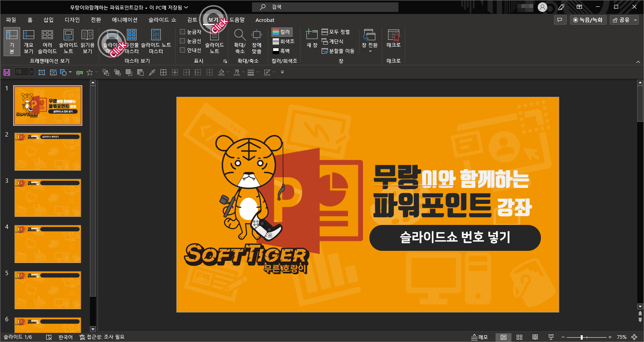Select 컬러 color mode
The height and width of the screenshot is (342, 644).
pos(282,32)
